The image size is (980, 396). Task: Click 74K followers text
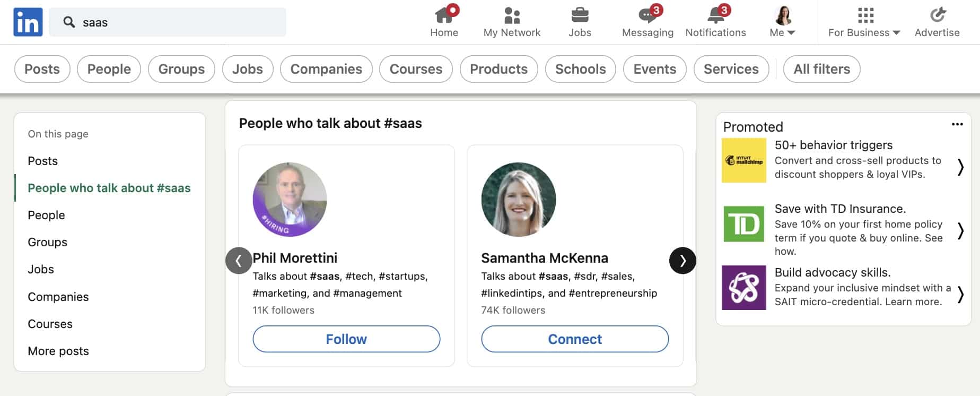(513, 310)
